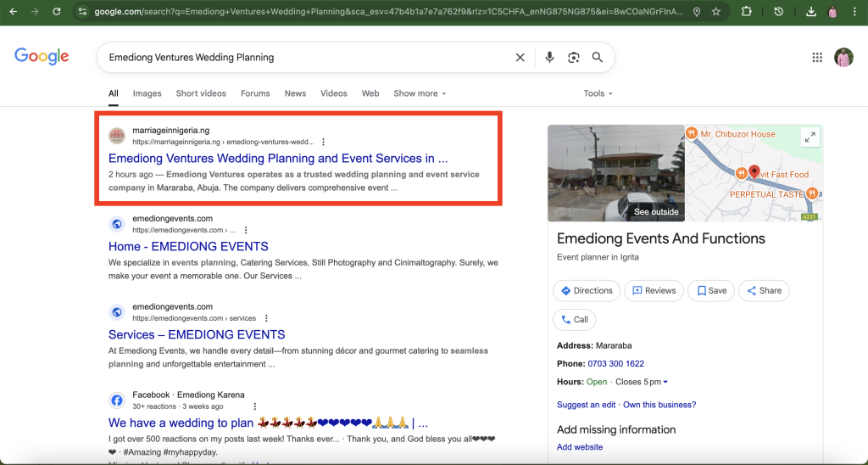Open Emediong Ventures Wedding Planning result link
The height and width of the screenshot is (465, 868).
pos(278,159)
